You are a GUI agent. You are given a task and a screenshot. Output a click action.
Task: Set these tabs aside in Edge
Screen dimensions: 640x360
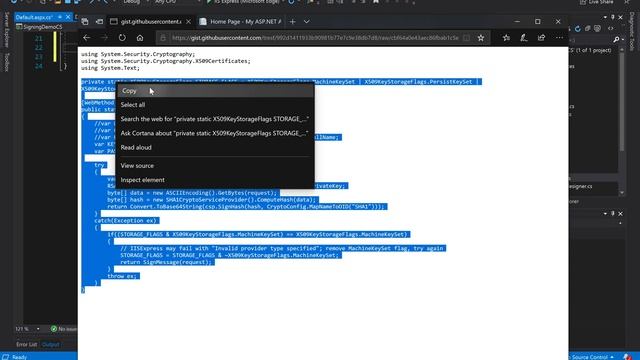coord(99,22)
